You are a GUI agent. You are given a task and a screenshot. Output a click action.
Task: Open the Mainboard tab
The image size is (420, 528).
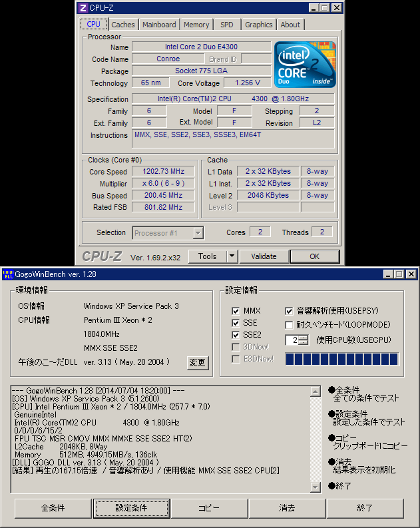(159, 25)
